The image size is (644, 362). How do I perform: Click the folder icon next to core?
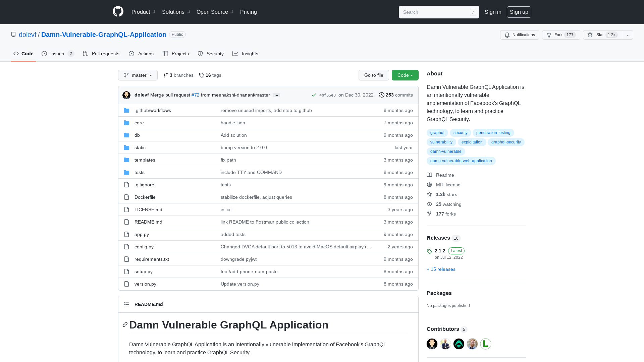[x=126, y=123]
